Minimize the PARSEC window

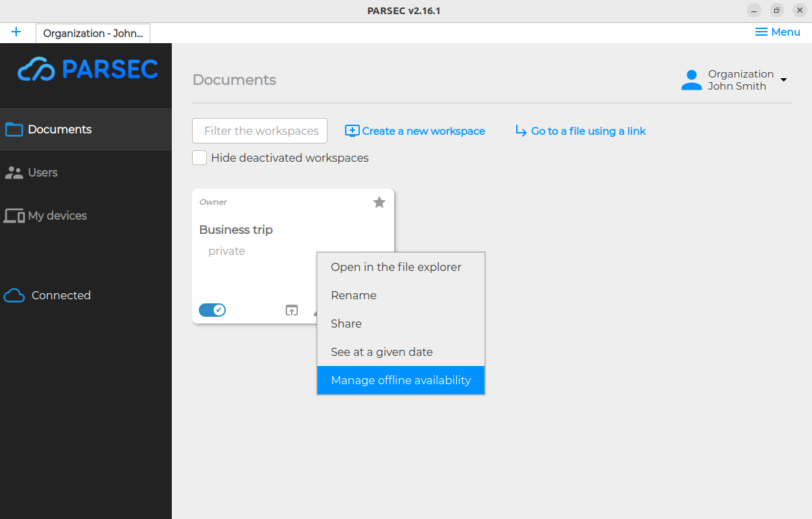754,11
